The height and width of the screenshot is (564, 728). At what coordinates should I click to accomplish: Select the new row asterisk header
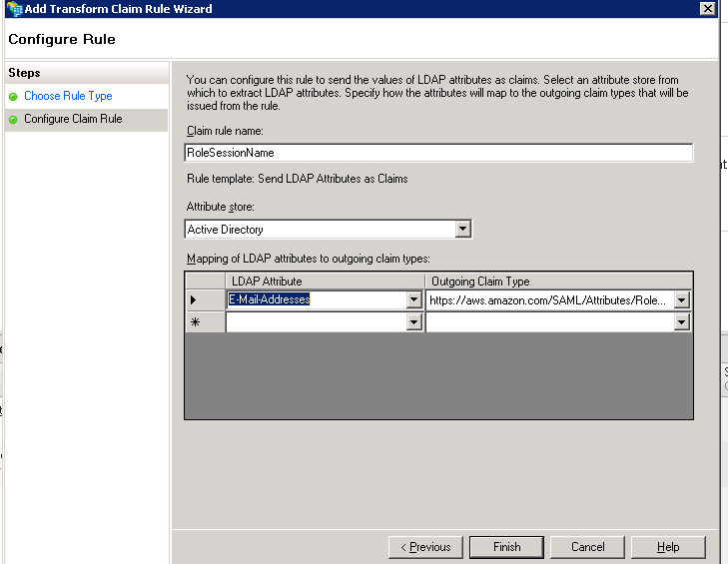205,321
